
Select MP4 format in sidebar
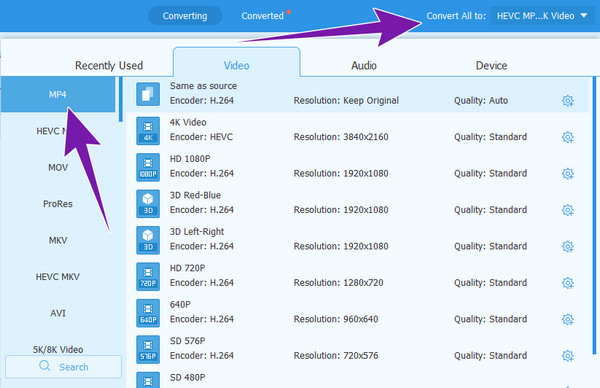pos(58,95)
